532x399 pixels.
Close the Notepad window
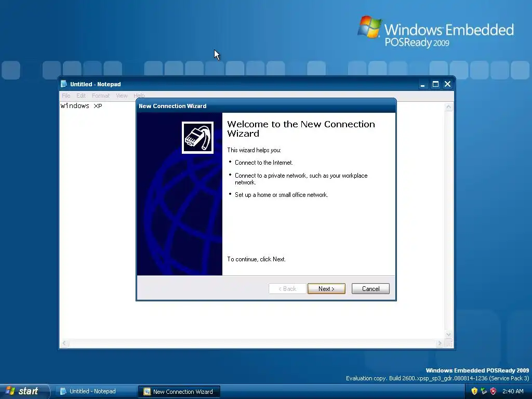point(448,84)
